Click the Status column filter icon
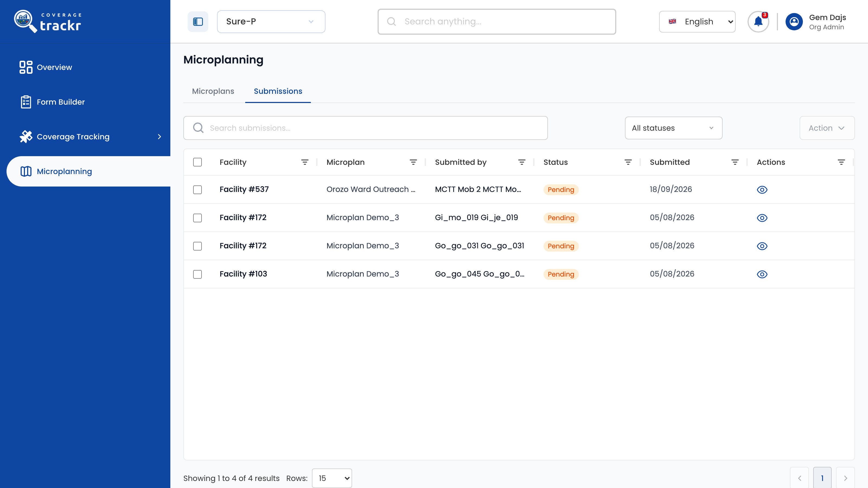The height and width of the screenshot is (488, 868). 628,162
